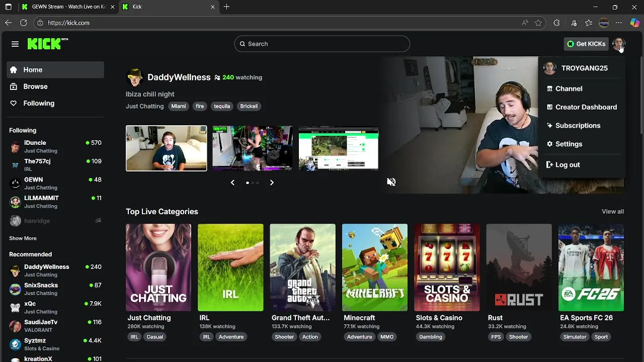Open Browse in sidebar
Viewport: 644px width, 362px height.
coord(55,86)
